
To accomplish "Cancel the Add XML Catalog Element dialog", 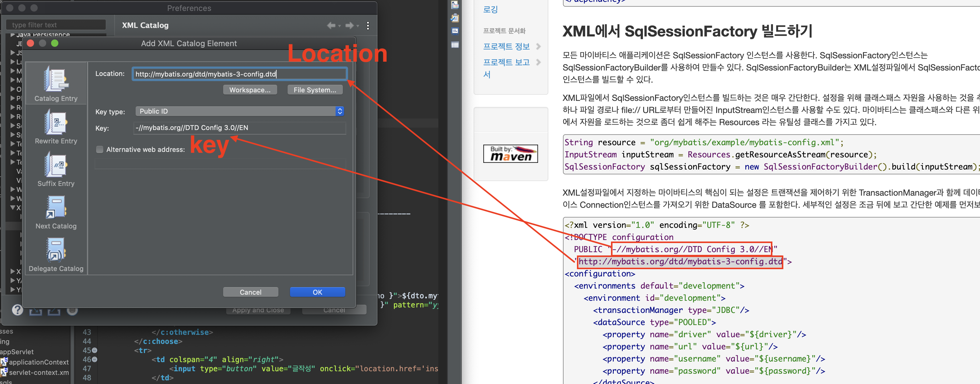I will (250, 292).
